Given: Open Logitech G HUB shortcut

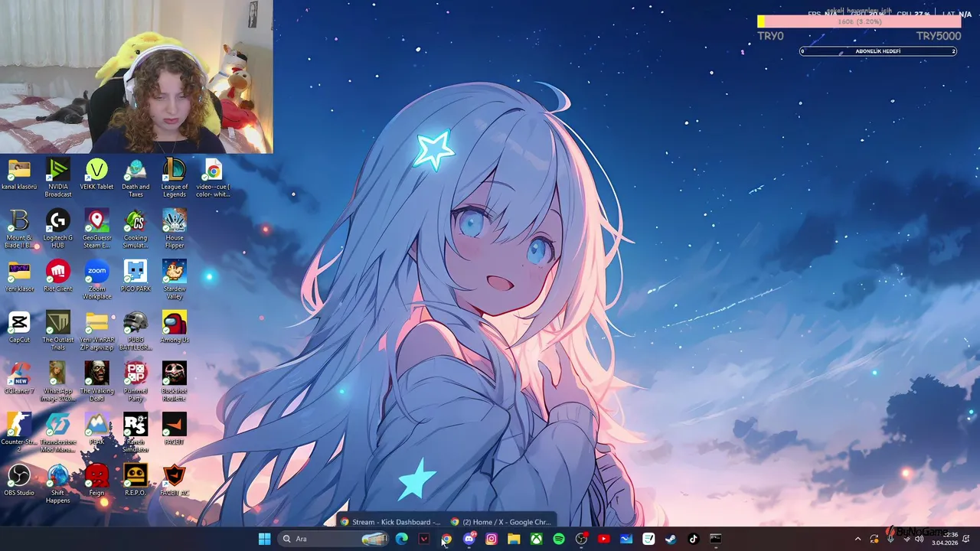Looking at the screenshot, I should (58, 229).
